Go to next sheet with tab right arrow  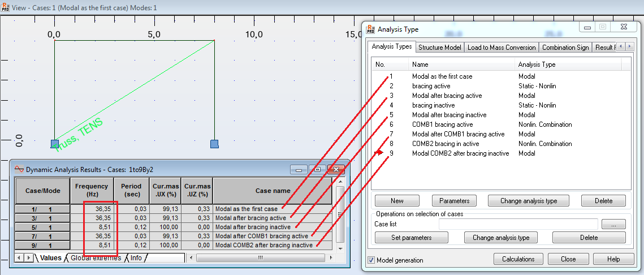click(29, 257)
